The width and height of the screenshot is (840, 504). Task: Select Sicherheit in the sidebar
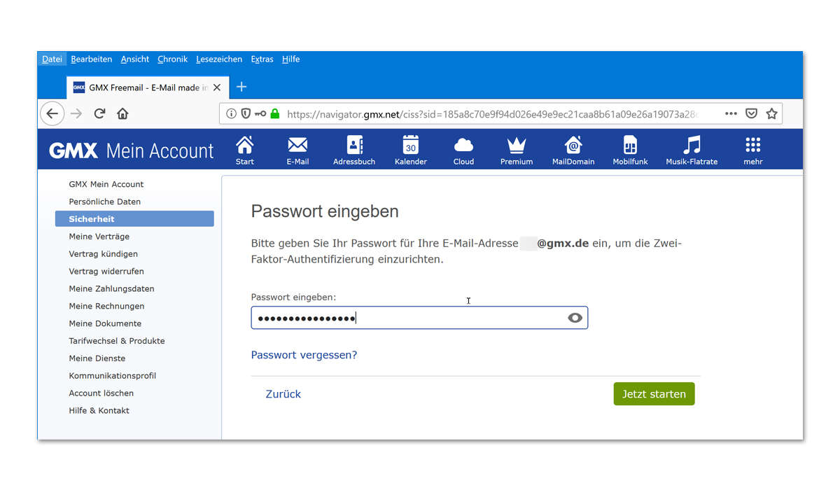134,219
